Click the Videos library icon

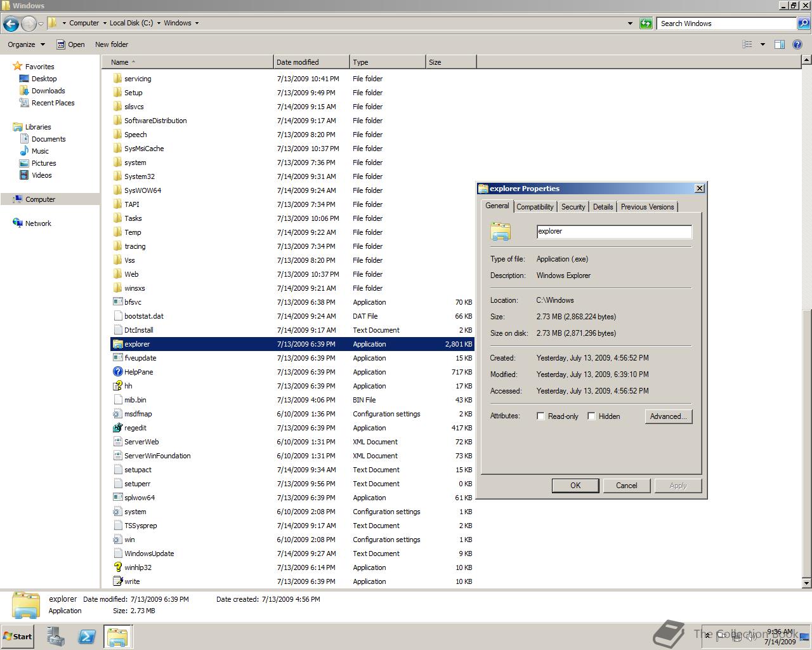pyautogui.click(x=24, y=175)
